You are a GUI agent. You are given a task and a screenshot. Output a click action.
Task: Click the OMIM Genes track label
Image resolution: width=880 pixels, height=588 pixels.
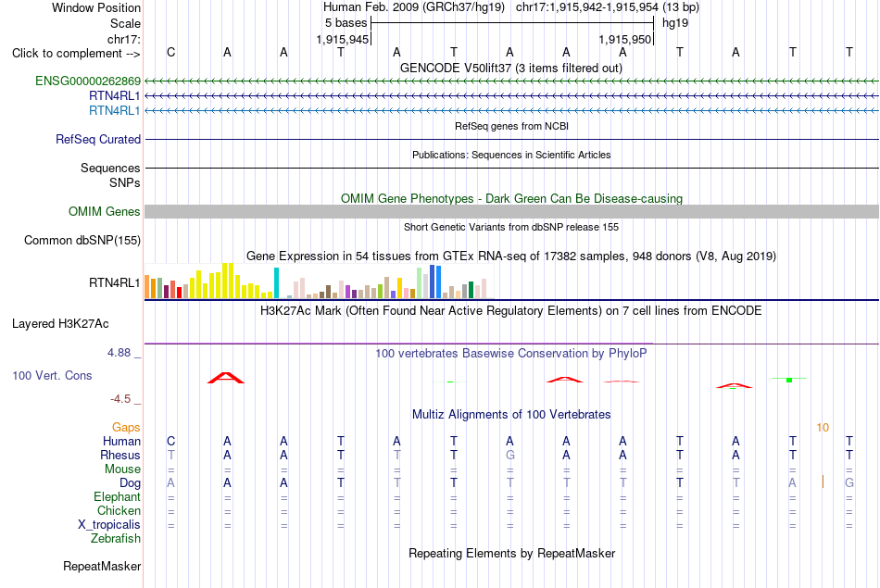[104, 211]
